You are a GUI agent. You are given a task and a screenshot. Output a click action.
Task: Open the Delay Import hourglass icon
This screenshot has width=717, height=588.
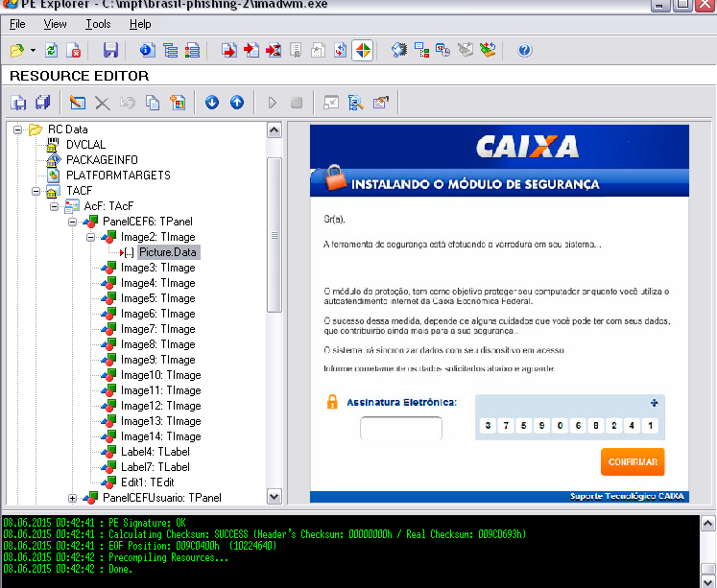coord(274,50)
